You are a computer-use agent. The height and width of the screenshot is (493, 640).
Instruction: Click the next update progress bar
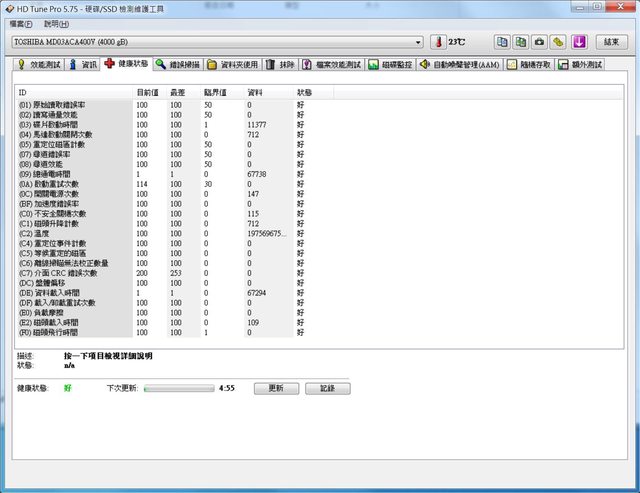click(x=178, y=388)
